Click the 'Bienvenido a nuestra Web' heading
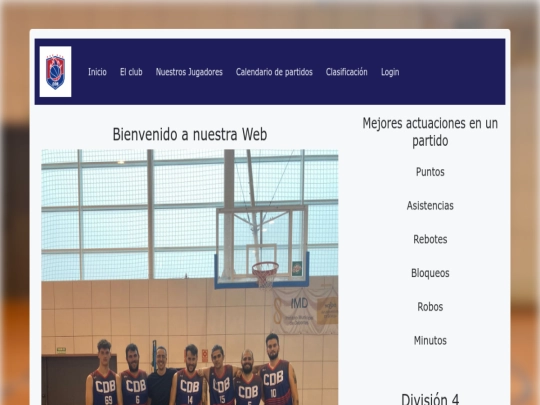The image size is (540, 405). tap(190, 134)
